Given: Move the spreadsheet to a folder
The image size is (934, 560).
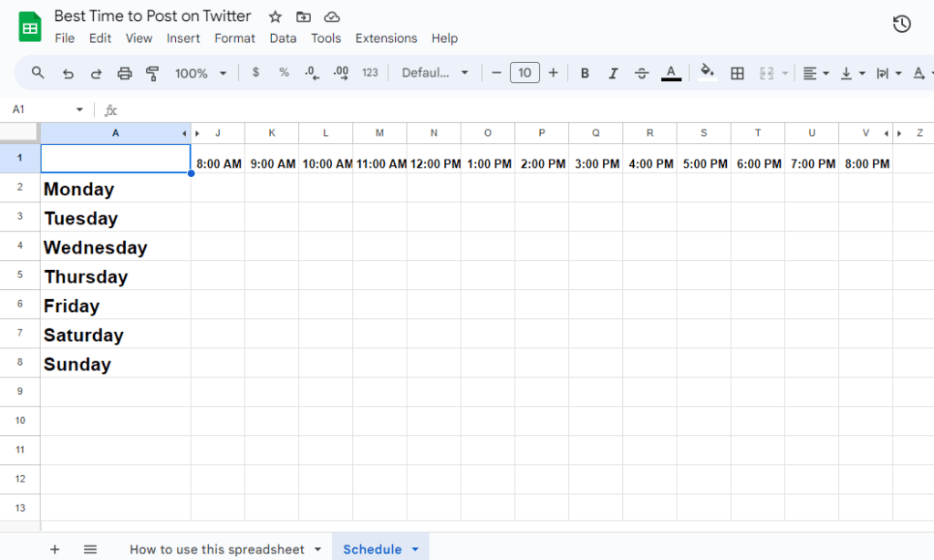Looking at the screenshot, I should [x=303, y=16].
